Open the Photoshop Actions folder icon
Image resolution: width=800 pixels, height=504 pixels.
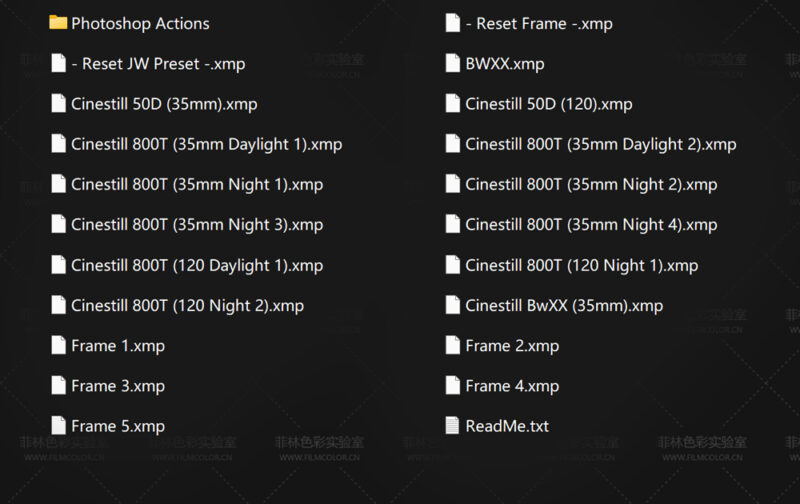click(x=58, y=23)
